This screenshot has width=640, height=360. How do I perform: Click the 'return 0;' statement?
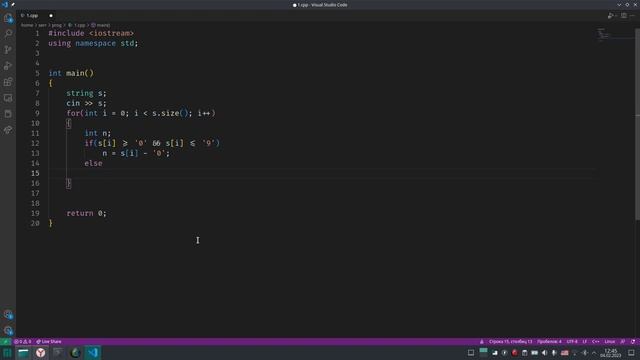click(87, 213)
